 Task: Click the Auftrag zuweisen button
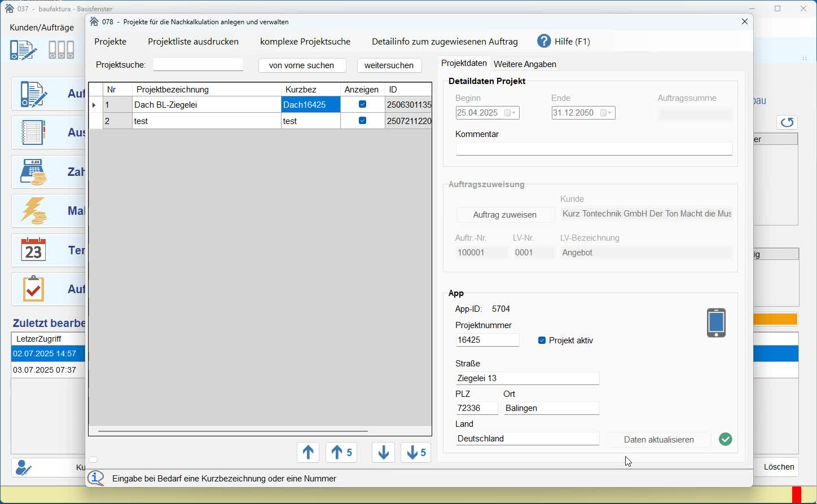pyautogui.click(x=505, y=215)
